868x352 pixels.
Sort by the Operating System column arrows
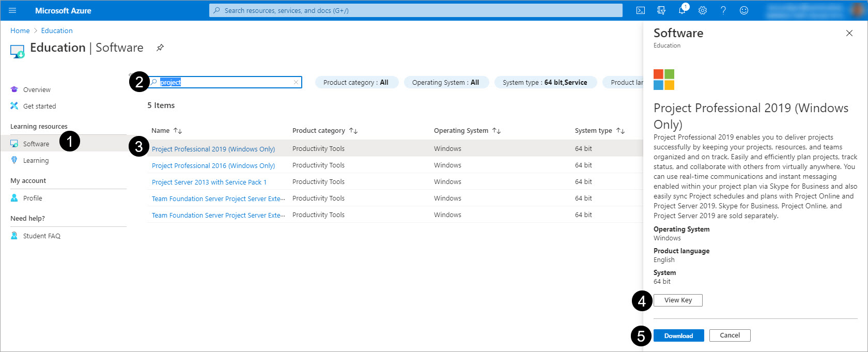pyautogui.click(x=497, y=131)
